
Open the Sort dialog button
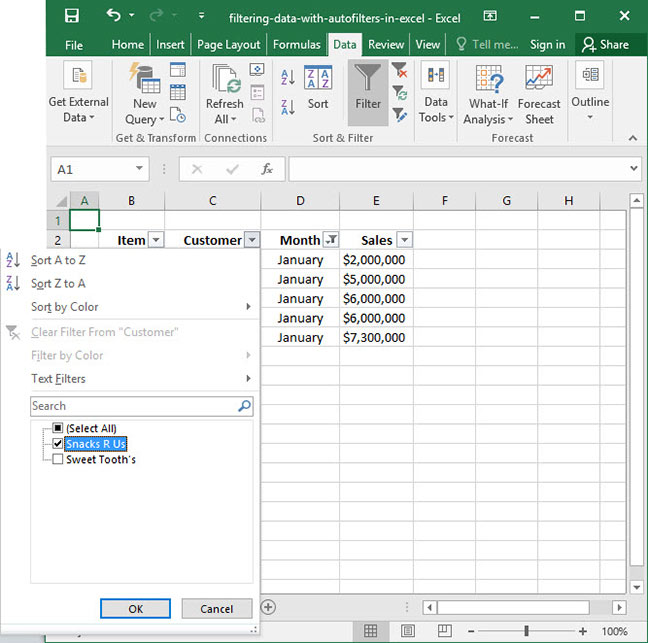(x=318, y=88)
